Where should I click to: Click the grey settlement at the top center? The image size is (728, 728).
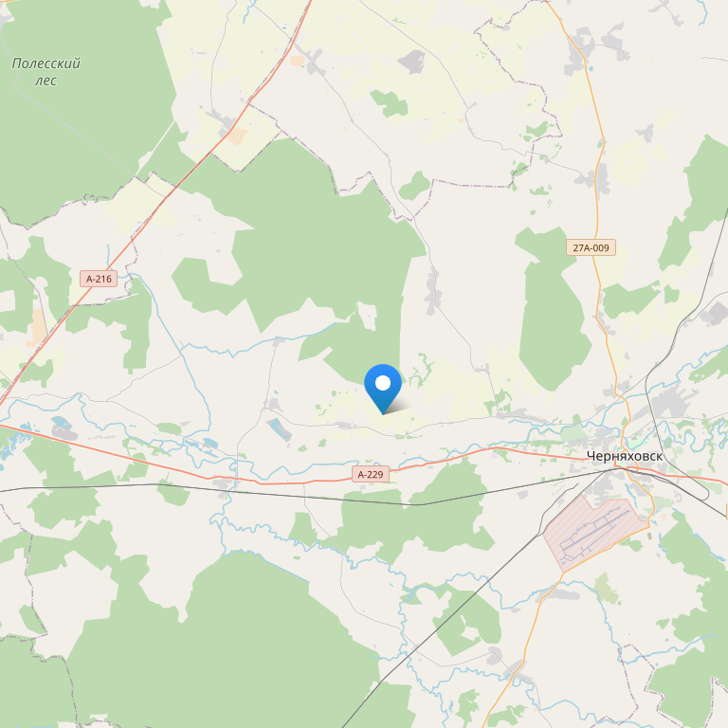coord(411,62)
